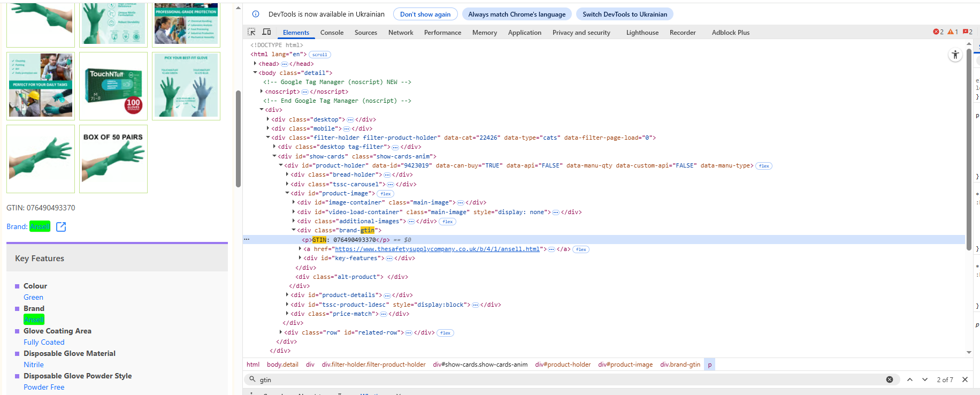This screenshot has width=980, height=395.
Task: Collapse the brand-gtin div node
Action: point(294,230)
